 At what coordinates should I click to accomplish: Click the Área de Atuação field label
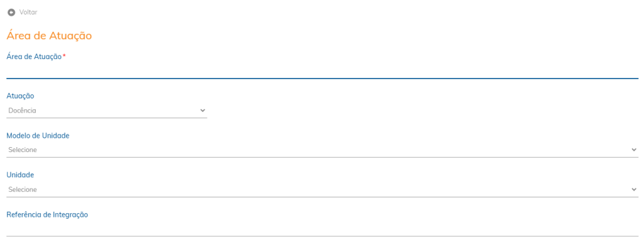click(34, 57)
